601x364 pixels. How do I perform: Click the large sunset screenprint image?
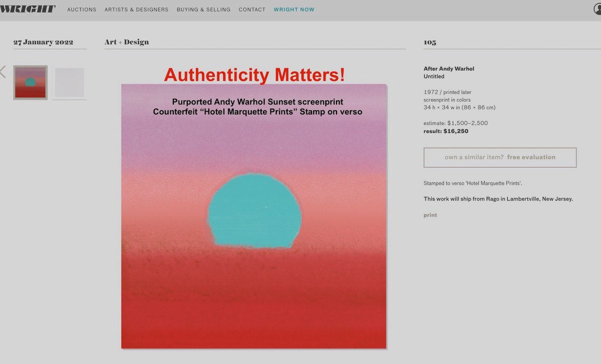(x=253, y=216)
